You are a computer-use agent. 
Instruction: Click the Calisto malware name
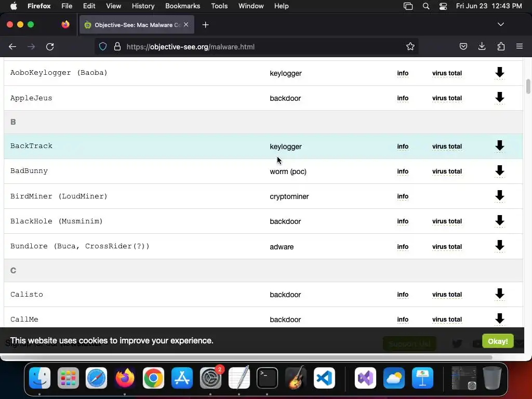pos(26,295)
